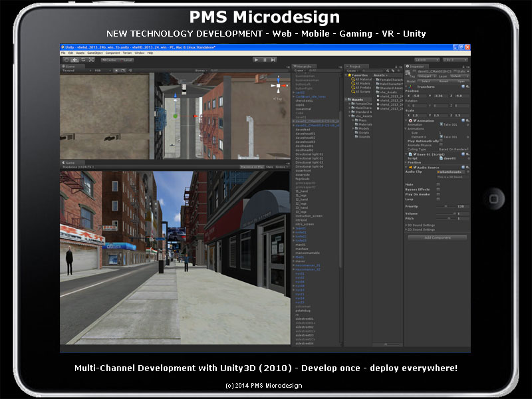Open the Textured draw mode dropdown
This screenshot has width=532, height=399.
76,70
